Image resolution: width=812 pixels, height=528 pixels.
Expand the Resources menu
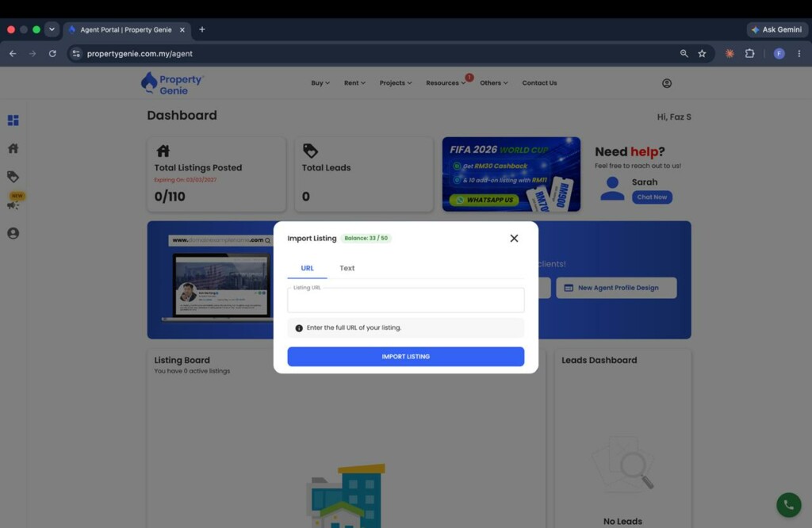pos(446,82)
